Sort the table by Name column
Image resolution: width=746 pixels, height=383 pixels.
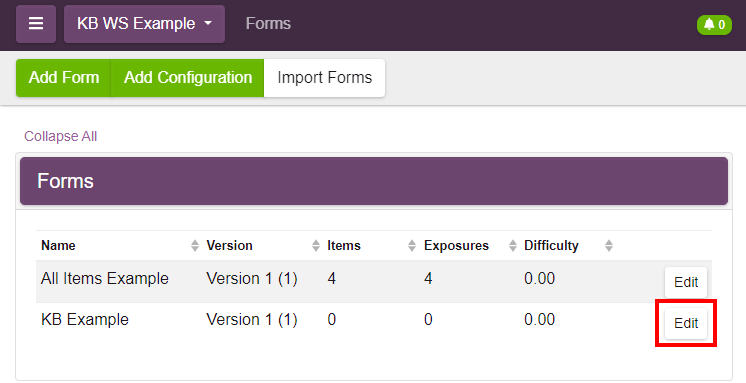click(120, 246)
